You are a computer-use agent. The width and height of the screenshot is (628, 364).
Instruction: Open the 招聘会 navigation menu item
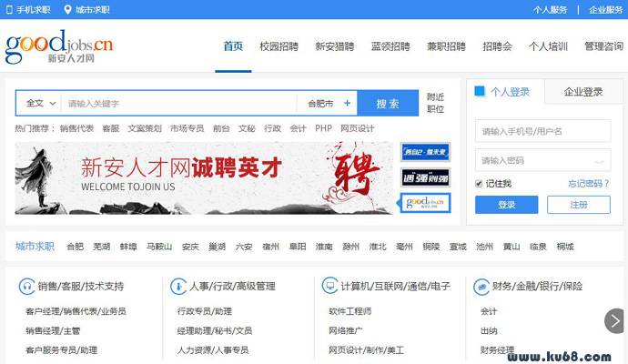(x=497, y=46)
